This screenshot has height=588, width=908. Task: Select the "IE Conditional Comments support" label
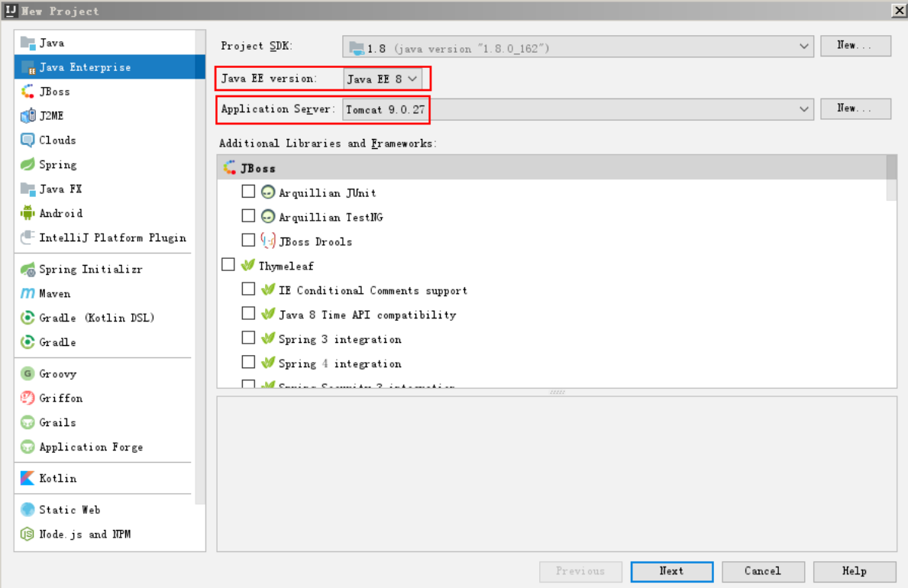[373, 291]
